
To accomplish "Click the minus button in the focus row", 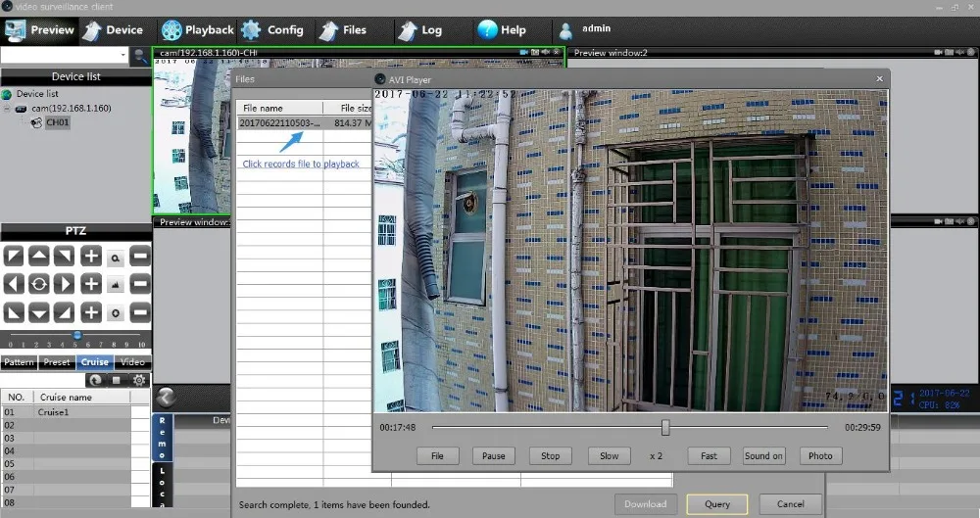I will pos(140,284).
